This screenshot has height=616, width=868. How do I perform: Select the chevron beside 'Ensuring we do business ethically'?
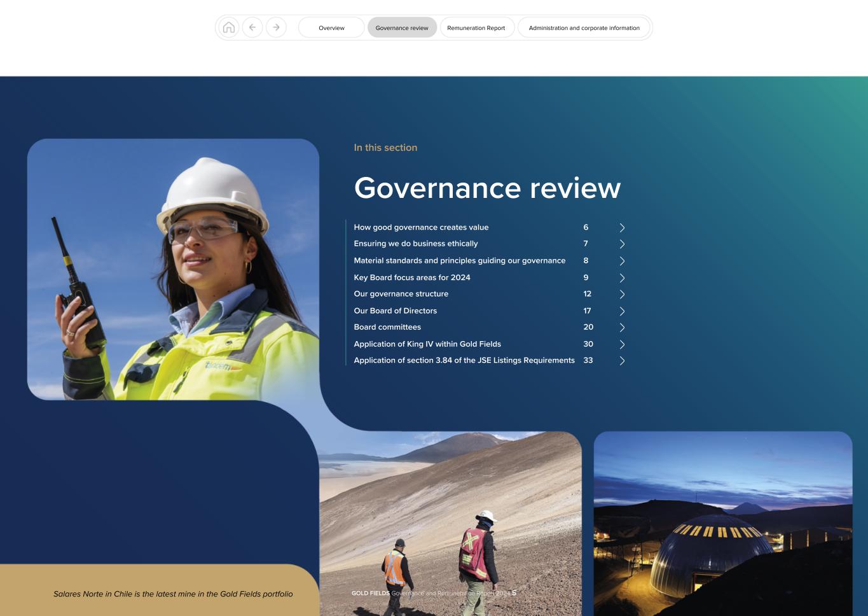pyautogui.click(x=621, y=244)
